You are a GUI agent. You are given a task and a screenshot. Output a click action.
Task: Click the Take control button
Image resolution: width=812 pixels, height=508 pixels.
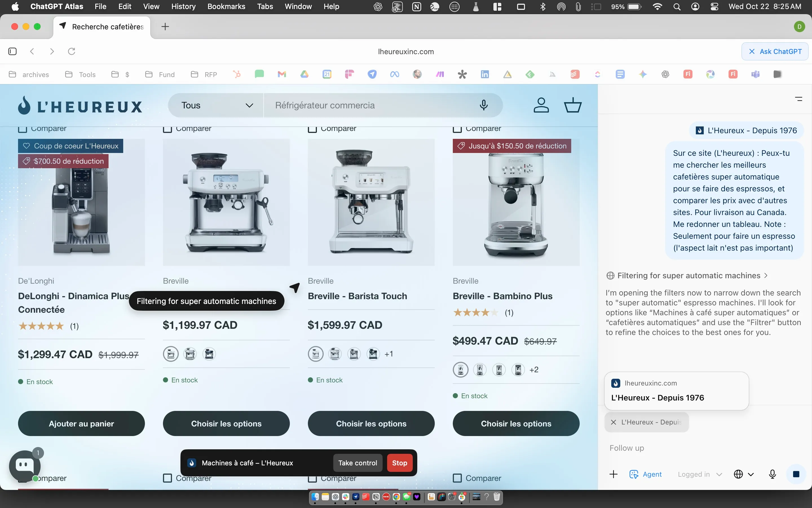tap(358, 463)
